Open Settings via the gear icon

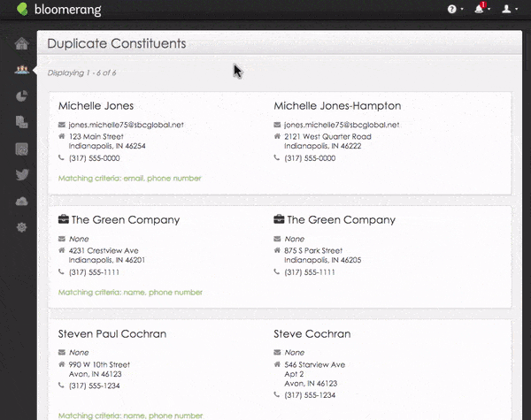click(21, 227)
